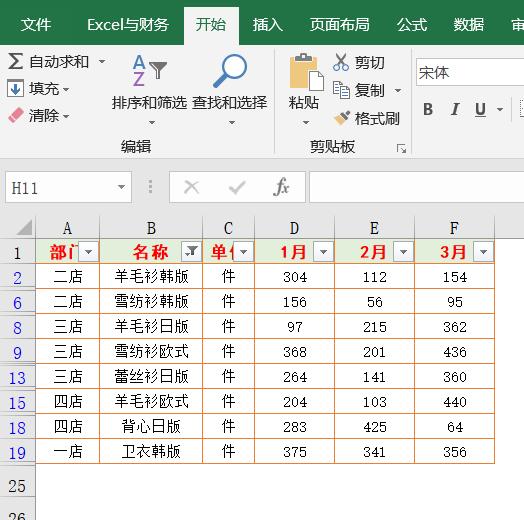
Task: Click the Clear (清除) eraser icon
Action: (x=15, y=116)
